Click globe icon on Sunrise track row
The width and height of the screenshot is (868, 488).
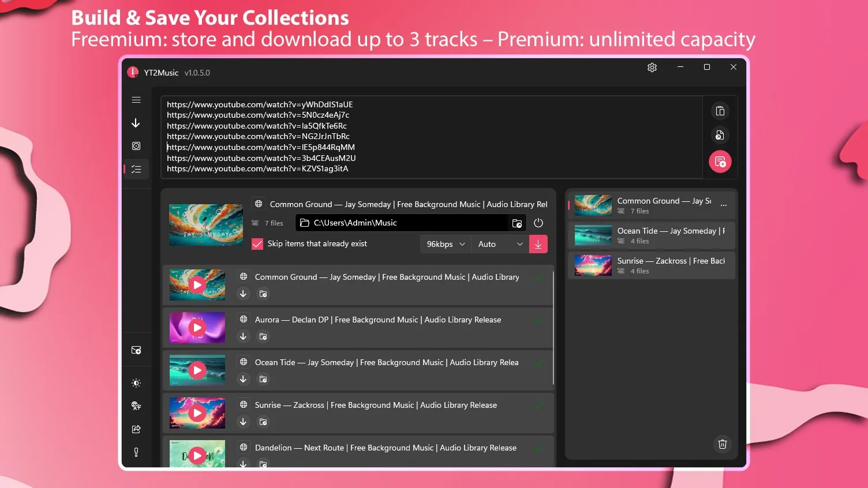(244, 405)
